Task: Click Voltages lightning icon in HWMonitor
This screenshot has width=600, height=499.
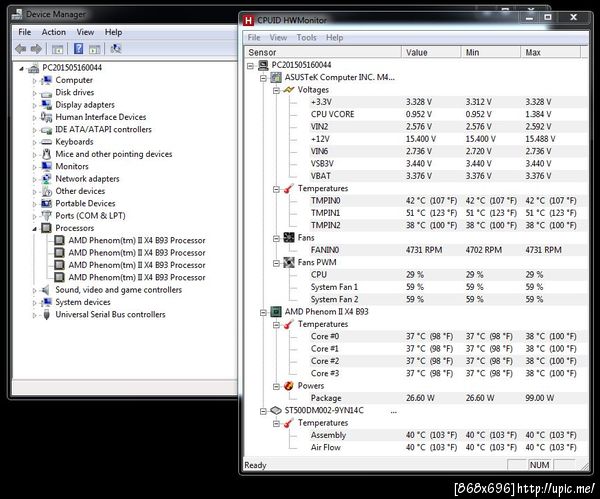Action: point(289,90)
